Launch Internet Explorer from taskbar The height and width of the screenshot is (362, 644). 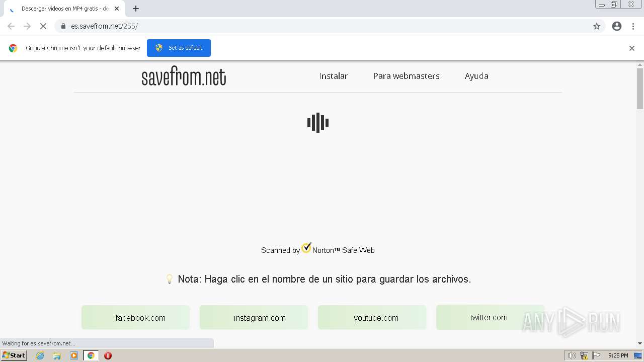(x=40, y=355)
